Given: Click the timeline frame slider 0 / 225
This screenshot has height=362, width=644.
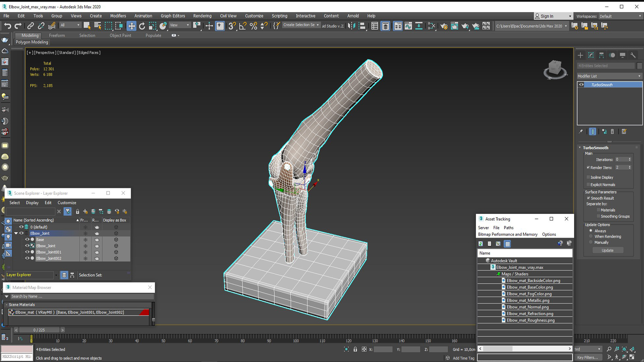Looking at the screenshot, I should (39, 330).
